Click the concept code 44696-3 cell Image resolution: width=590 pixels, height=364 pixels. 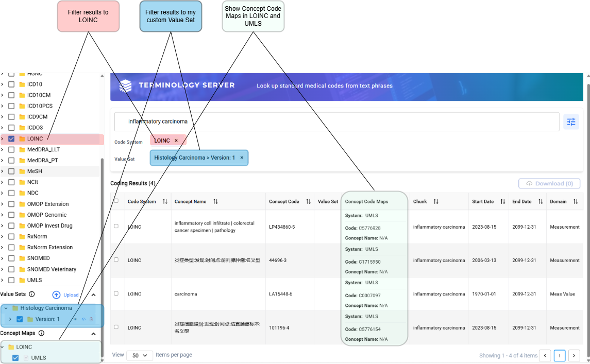278,260
